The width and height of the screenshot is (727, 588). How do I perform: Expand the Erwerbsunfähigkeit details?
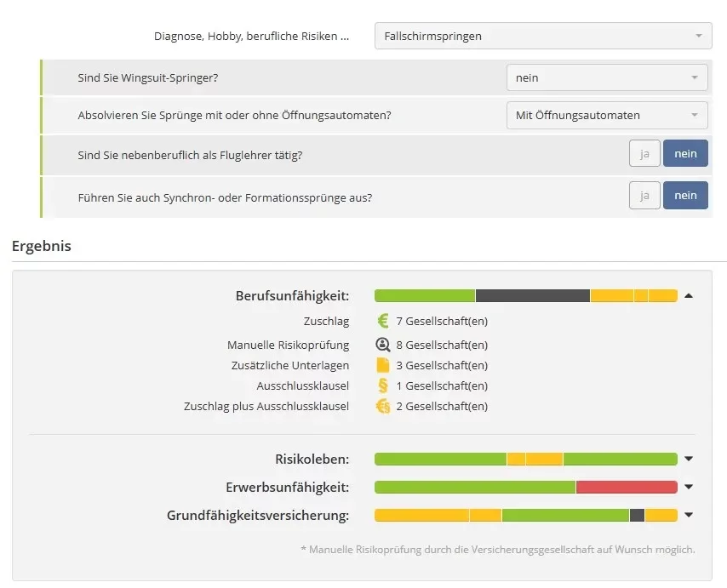pyautogui.click(x=688, y=487)
